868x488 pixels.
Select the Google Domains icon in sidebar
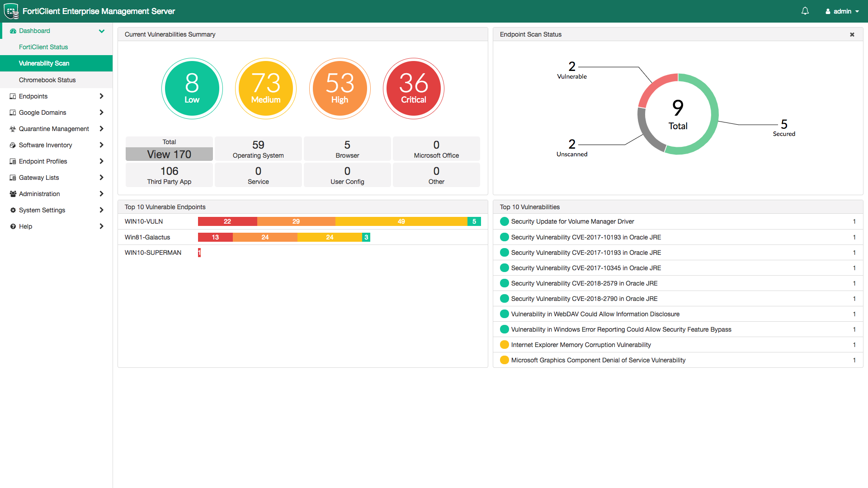point(12,113)
